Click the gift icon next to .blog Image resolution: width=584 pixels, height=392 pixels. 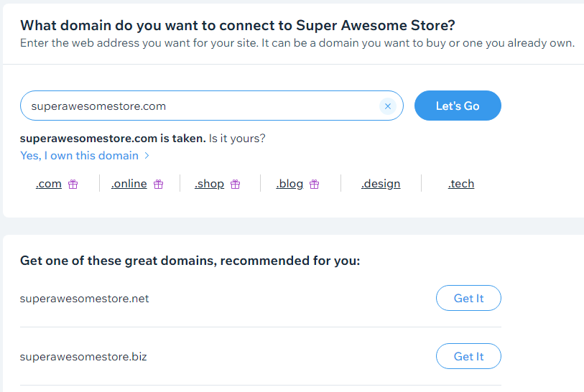click(x=315, y=184)
